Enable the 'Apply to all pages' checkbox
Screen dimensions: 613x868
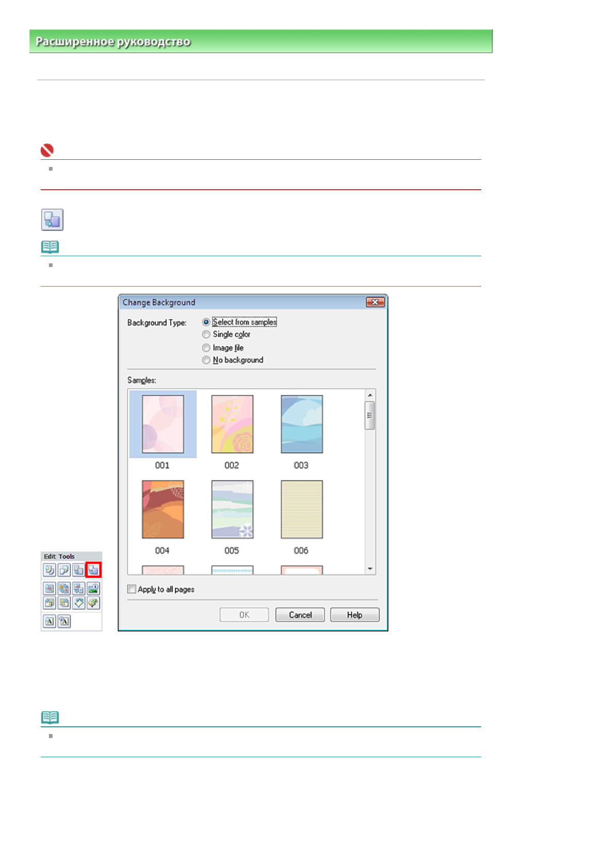[132, 589]
